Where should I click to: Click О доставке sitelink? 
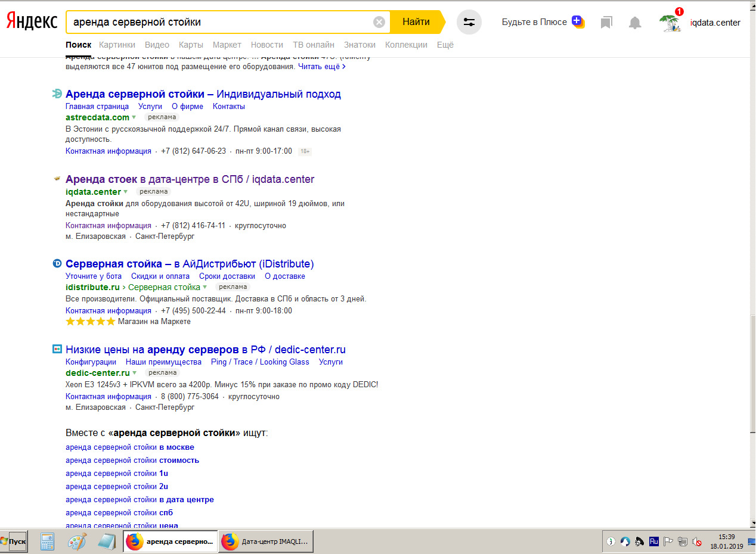[285, 276]
